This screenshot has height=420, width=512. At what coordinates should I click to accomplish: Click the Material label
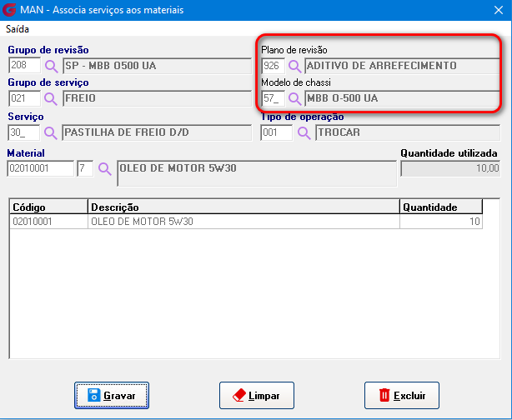pyautogui.click(x=26, y=153)
